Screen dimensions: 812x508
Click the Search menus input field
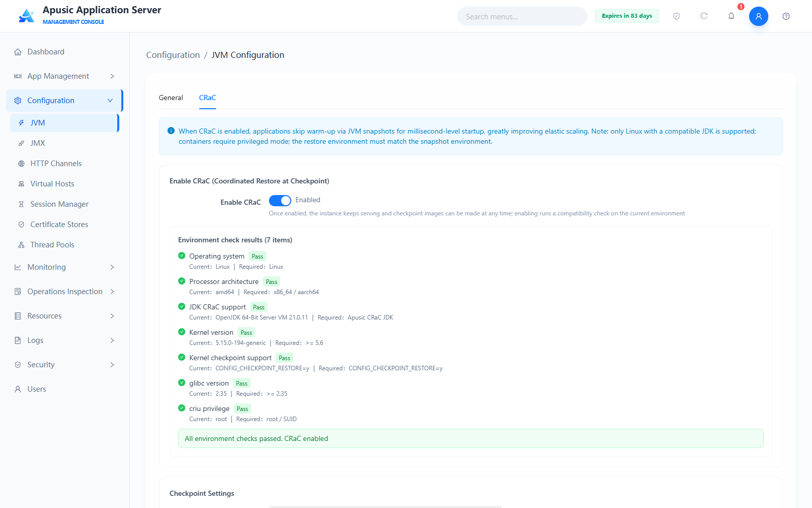522,16
